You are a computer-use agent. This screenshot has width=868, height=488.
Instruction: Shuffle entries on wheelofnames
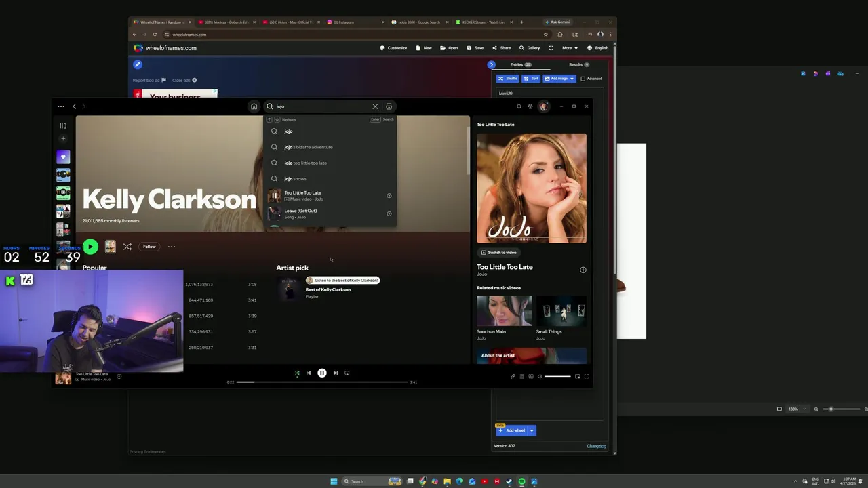click(507, 79)
